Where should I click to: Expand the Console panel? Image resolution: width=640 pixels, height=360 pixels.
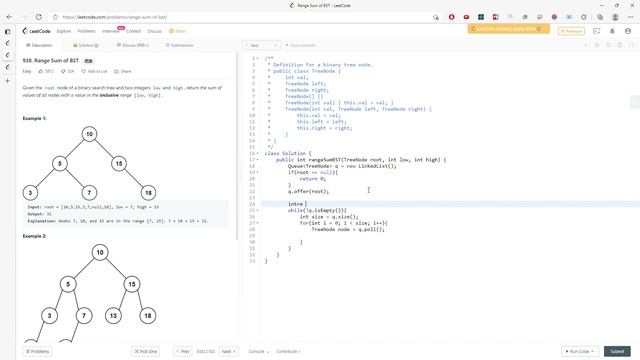pos(259,351)
